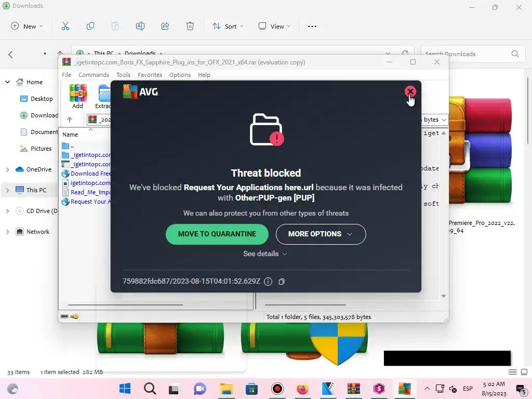Open WinRAR Favorites menu
The width and height of the screenshot is (532, 399).
point(150,75)
